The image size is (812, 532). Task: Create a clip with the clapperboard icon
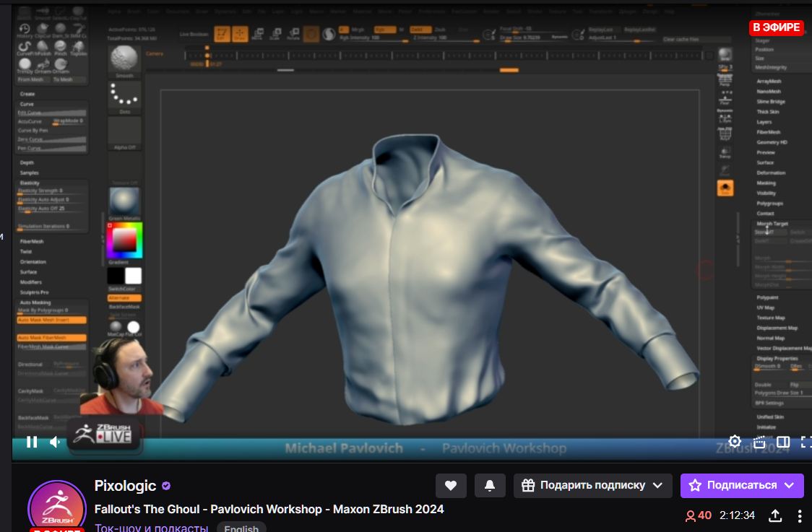pyautogui.click(x=759, y=442)
